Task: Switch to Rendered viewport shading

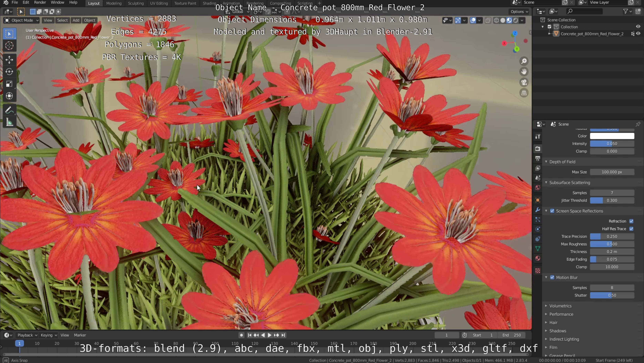Action: click(516, 20)
